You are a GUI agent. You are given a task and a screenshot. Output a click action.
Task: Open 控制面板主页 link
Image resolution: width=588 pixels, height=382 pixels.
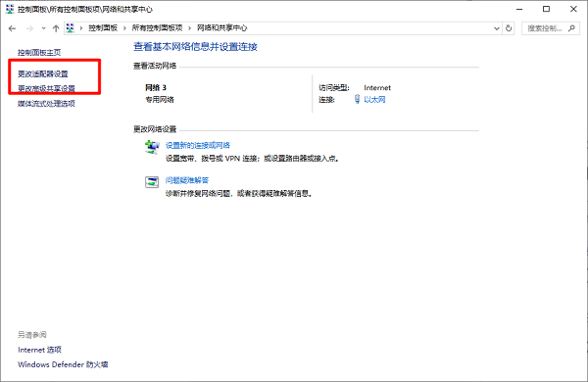[39, 53]
